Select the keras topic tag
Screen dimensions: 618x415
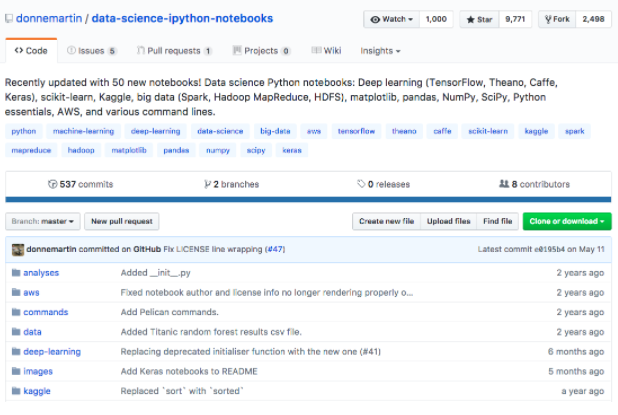292,150
